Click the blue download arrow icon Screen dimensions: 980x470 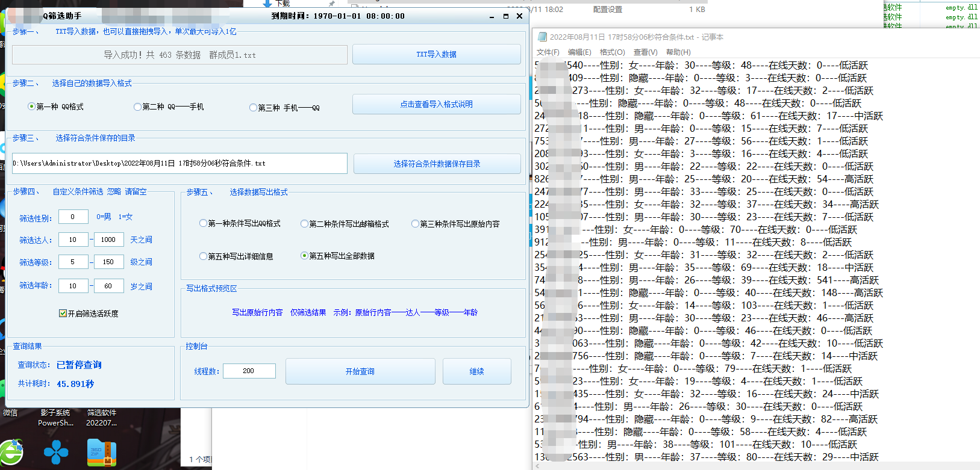pyautogui.click(x=267, y=4)
